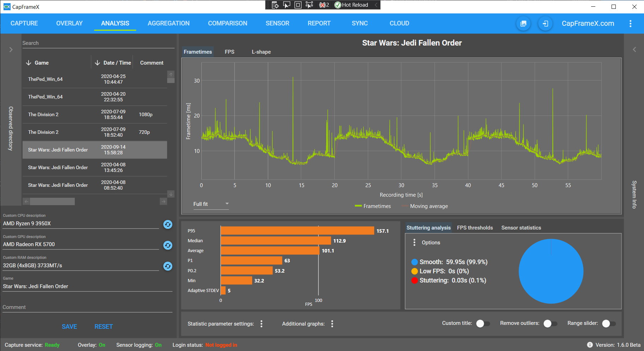Click the SAVE button
Image resolution: width=644 pixels, height=351 pixels.
pyautogui.click(x=69, y=327)
